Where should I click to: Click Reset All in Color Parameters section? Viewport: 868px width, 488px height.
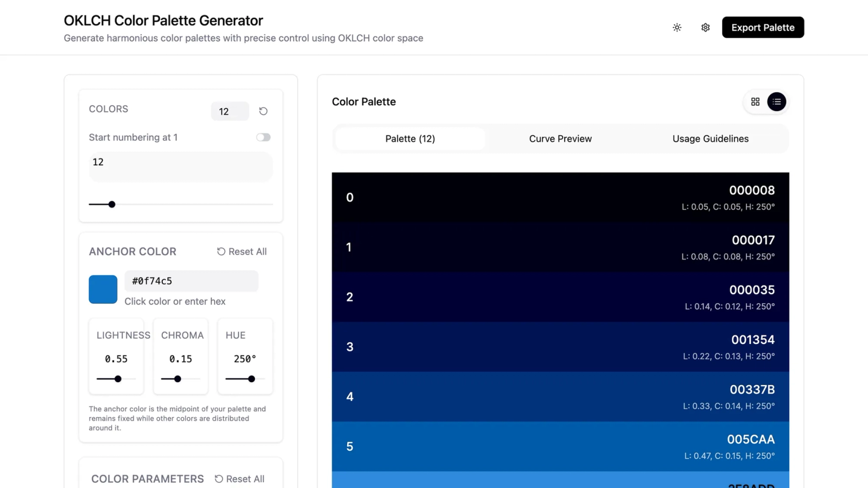(x=240, y=479)
